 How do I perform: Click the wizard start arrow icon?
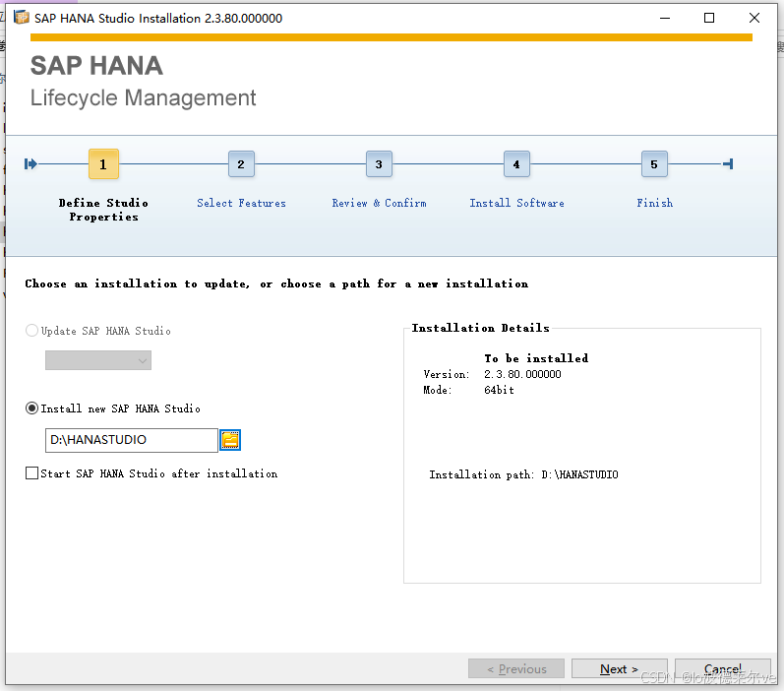click(x=30, y=163)
